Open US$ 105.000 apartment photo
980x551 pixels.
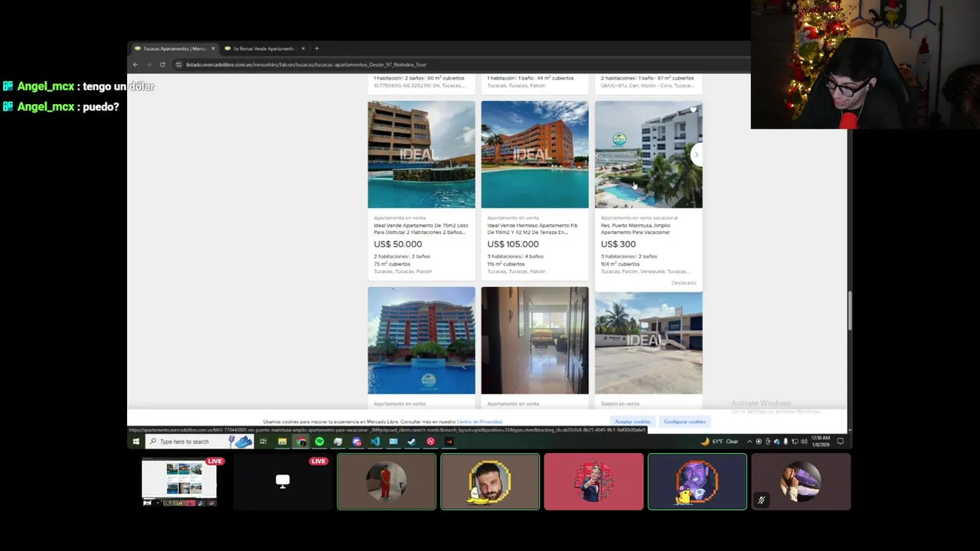pyautogui.click(x=534, y=155)
